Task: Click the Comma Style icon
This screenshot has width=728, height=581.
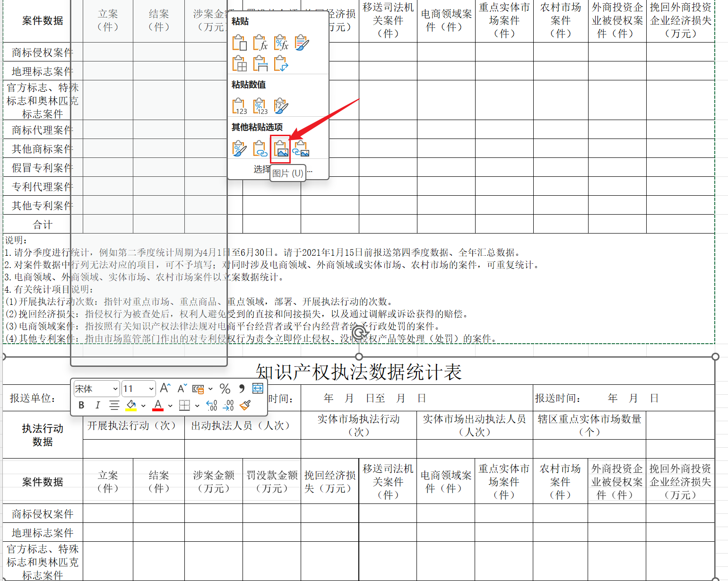Action: click(242, 389)
